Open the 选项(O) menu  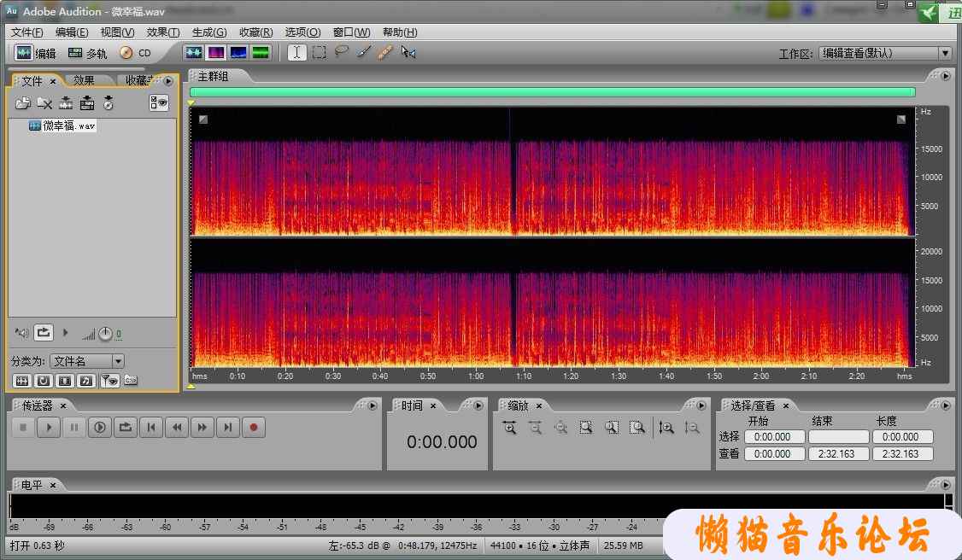(x=302, y=32)
